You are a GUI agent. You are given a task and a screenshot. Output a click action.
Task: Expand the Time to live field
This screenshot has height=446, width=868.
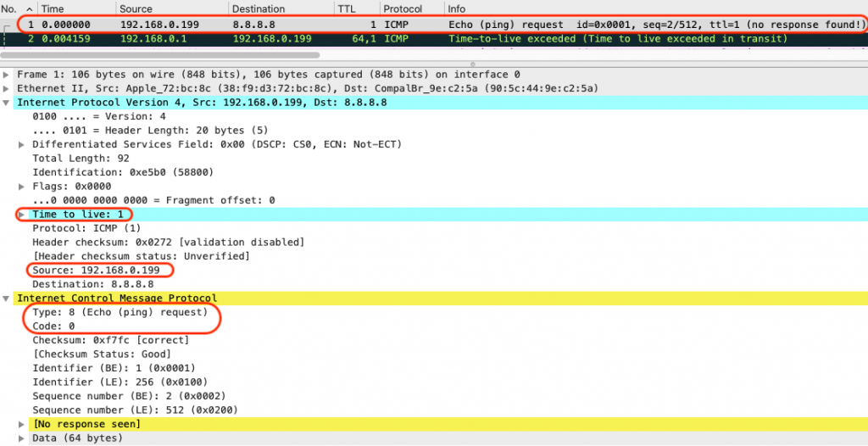[x=23, y=215]
